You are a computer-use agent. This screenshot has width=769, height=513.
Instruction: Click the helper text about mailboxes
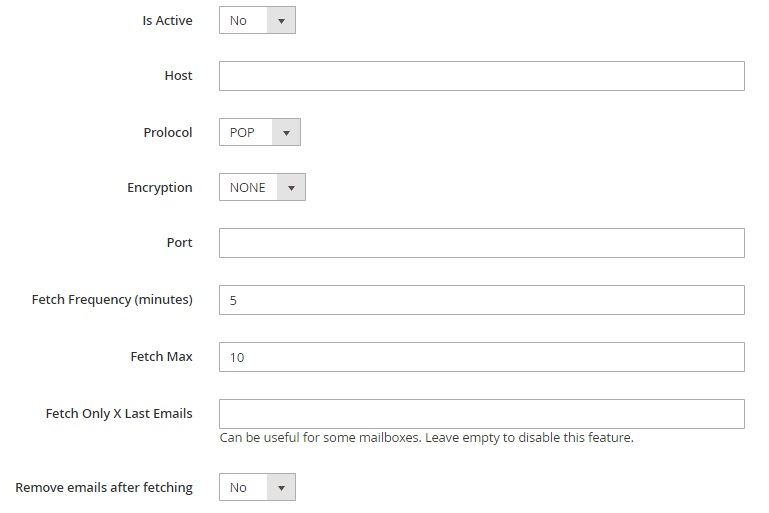[x=427, y=437]
